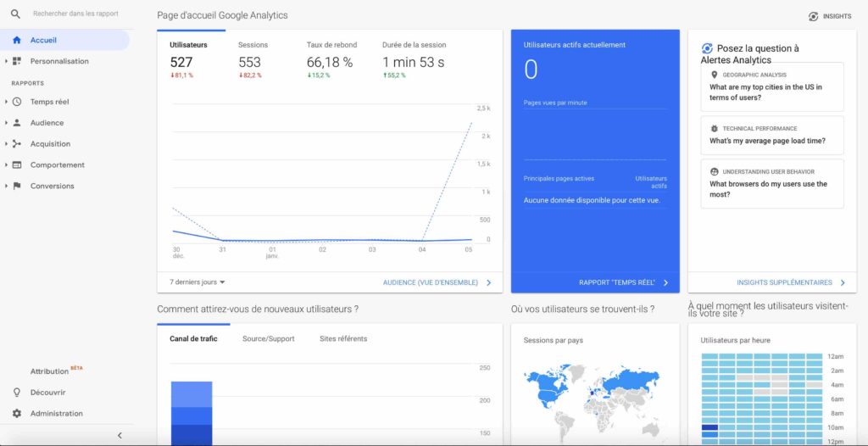Viewport: 868px width, 446px height.
Task: Expand the Audience section arrow
Action: [6, 123]
